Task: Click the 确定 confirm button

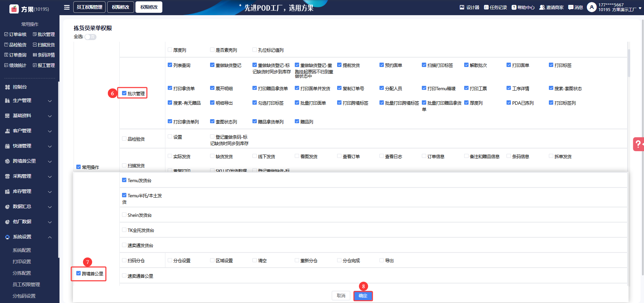Action: 363,296
